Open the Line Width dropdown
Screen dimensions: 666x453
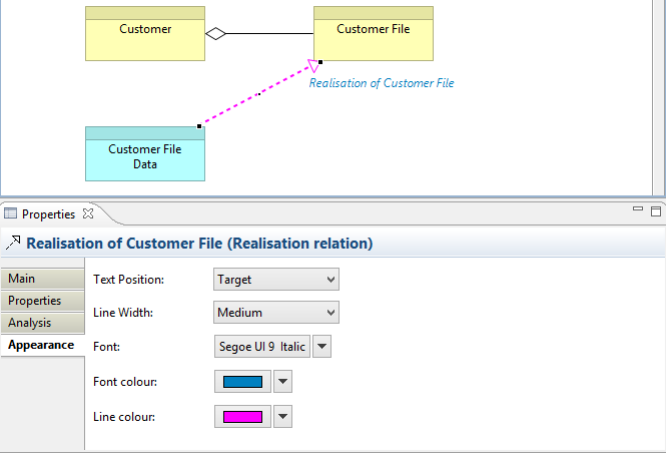277,313
